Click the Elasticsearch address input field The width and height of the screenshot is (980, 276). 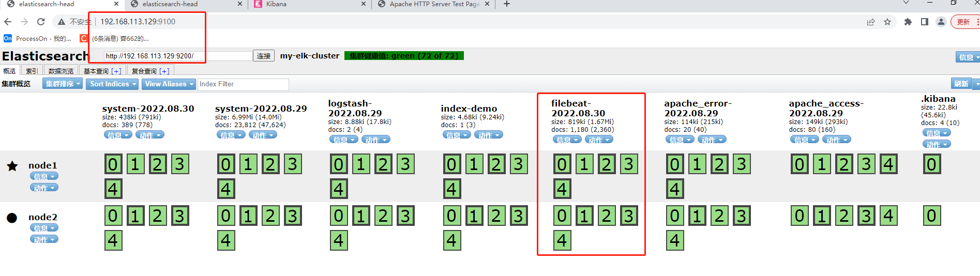pyautogui.click(x=178, y=56)
